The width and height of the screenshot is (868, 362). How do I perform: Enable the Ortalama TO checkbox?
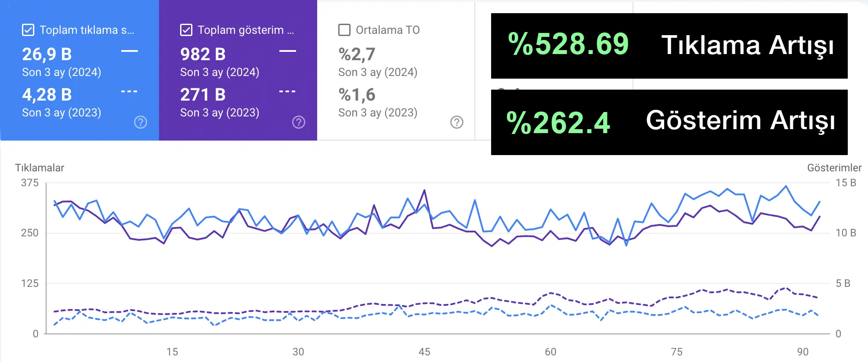pyautogui.click(x=344, y=30)
